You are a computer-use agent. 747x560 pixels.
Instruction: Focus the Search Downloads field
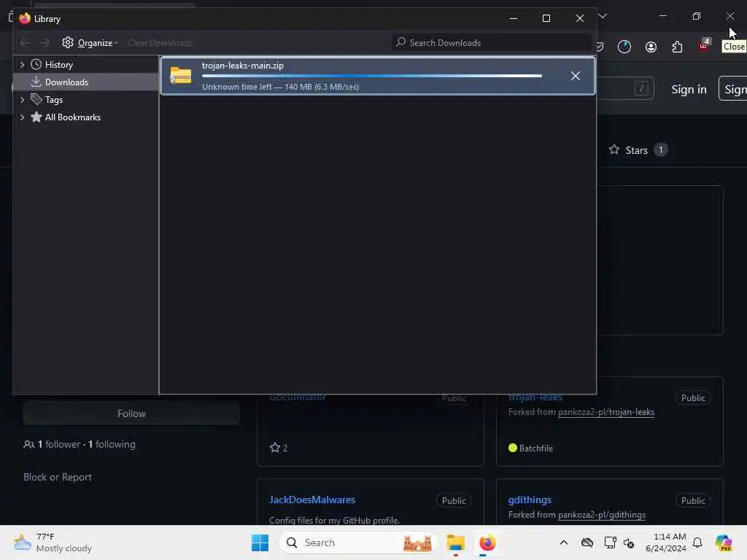point(492,43)
